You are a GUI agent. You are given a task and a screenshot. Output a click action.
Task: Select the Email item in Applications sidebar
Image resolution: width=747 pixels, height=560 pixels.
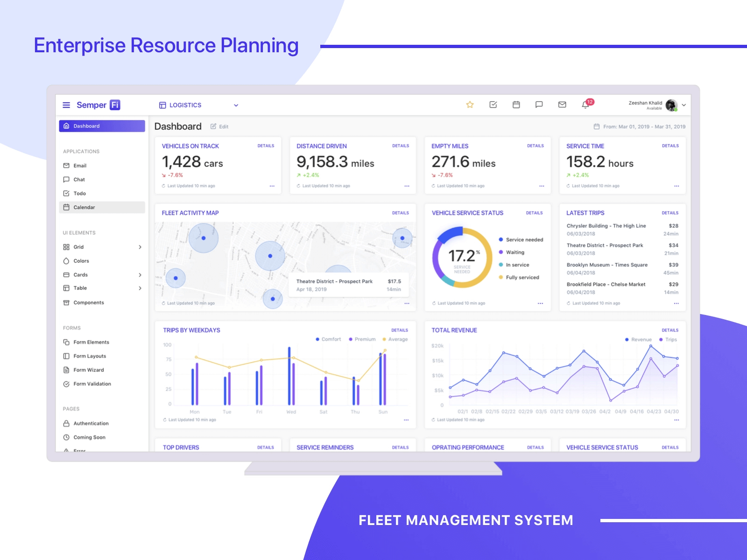pyautogui.click(x=80, y=165)
